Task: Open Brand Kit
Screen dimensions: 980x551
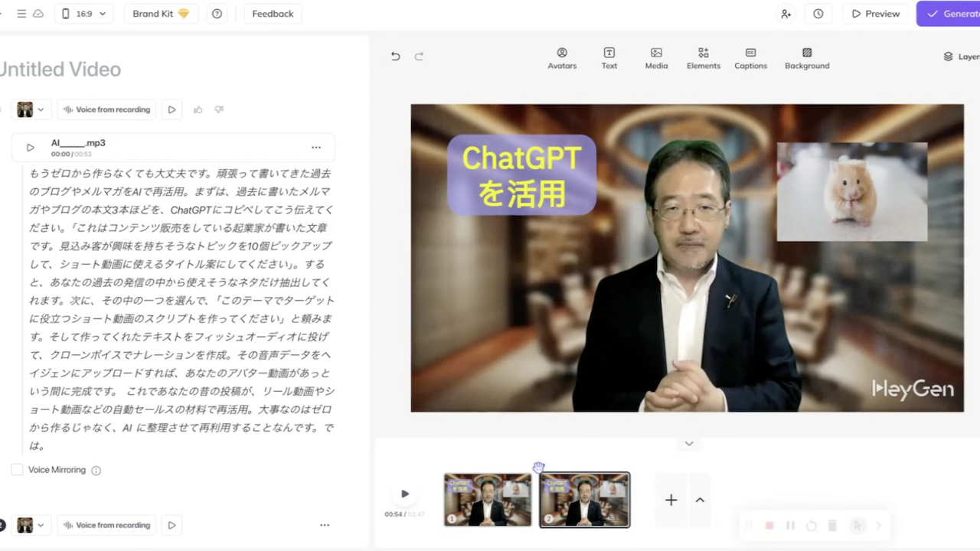Action: pos(161,14)
